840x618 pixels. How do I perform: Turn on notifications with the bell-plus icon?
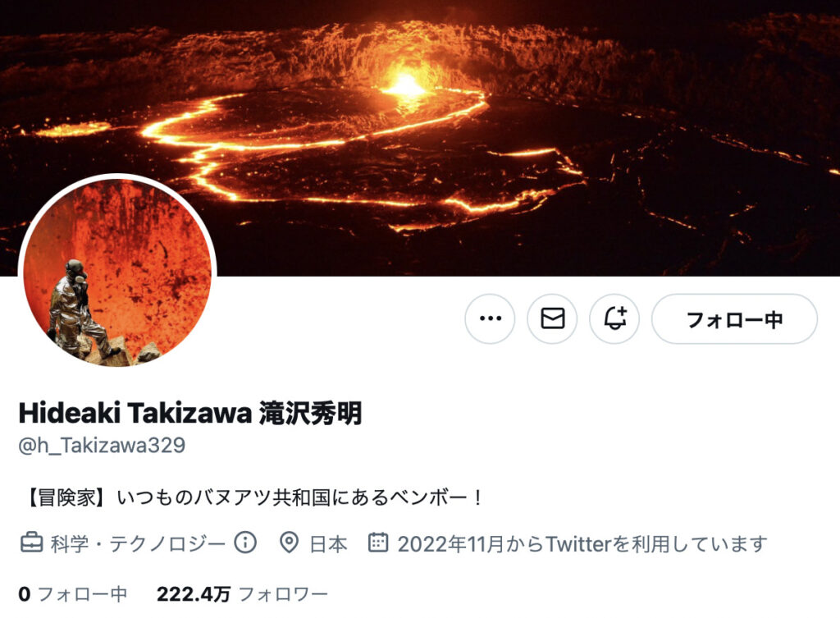pyautogui.click(x=614, y=318)
